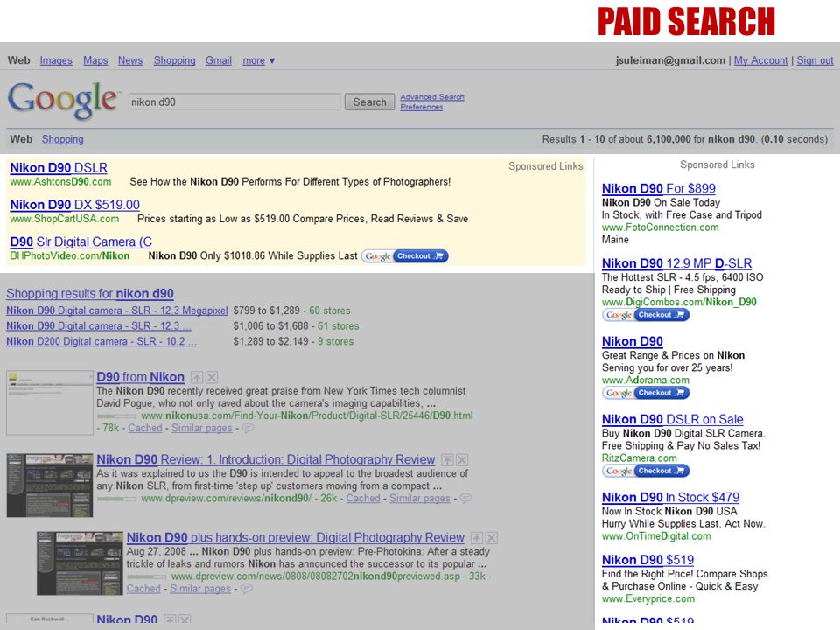Click www.ShopCartUSA.com URL text
The height and width of the screenshot is (630, 840).
tap(64, 219)
